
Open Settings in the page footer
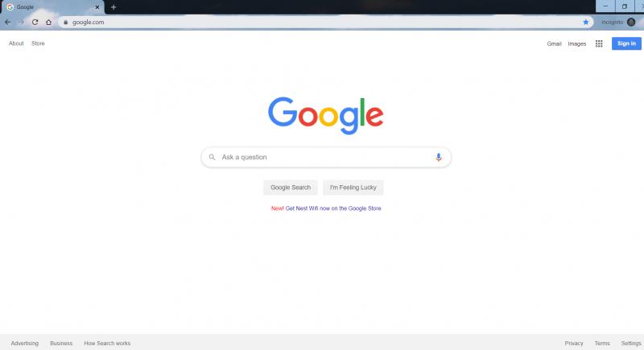coord(631,343)
